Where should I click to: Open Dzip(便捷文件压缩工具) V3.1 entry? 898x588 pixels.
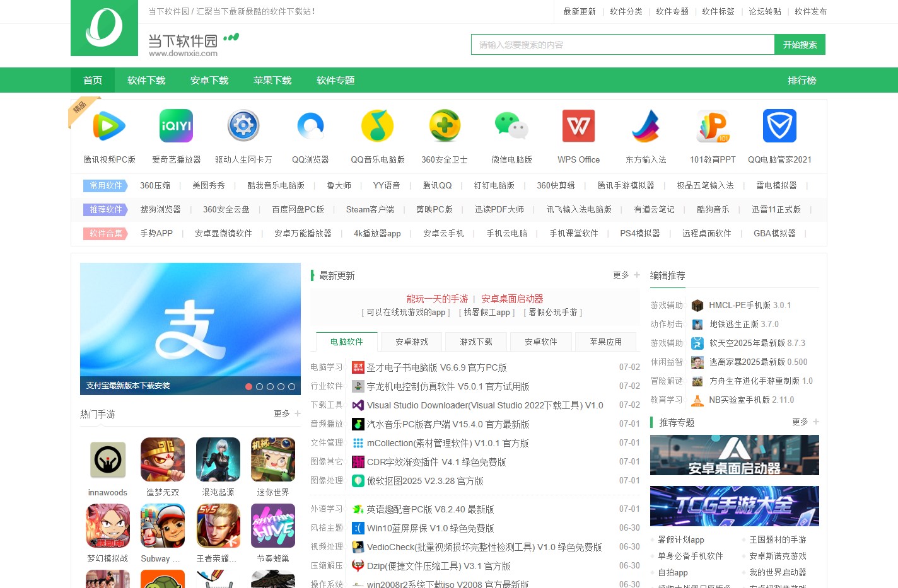439,566
